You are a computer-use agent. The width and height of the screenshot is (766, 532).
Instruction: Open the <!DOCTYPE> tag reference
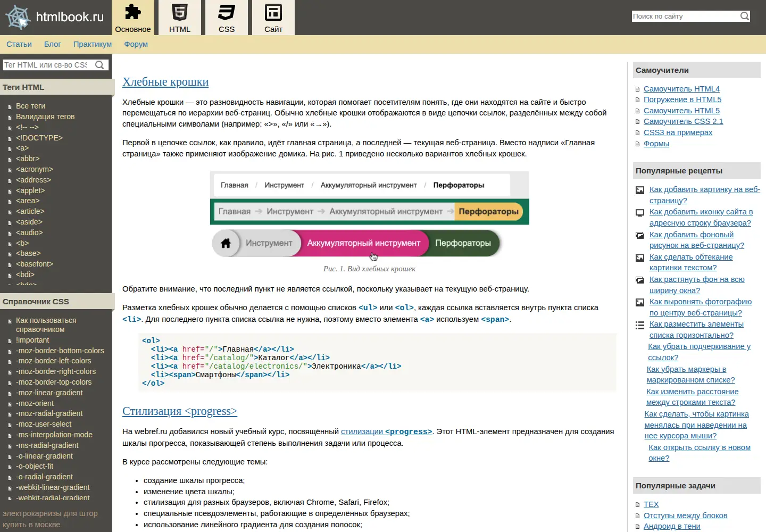[39, 138]
